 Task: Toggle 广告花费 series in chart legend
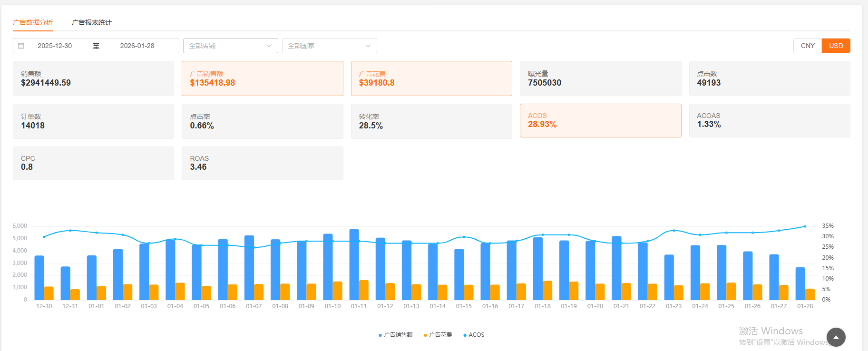coord(438,335)
